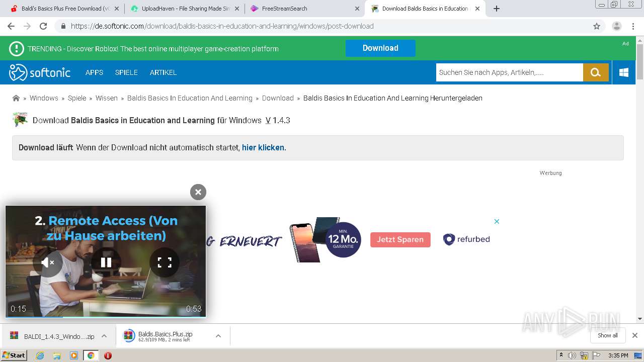Expand the video ad to fullscreen
This screenshot has width=644, height=362.
[165, 262]
